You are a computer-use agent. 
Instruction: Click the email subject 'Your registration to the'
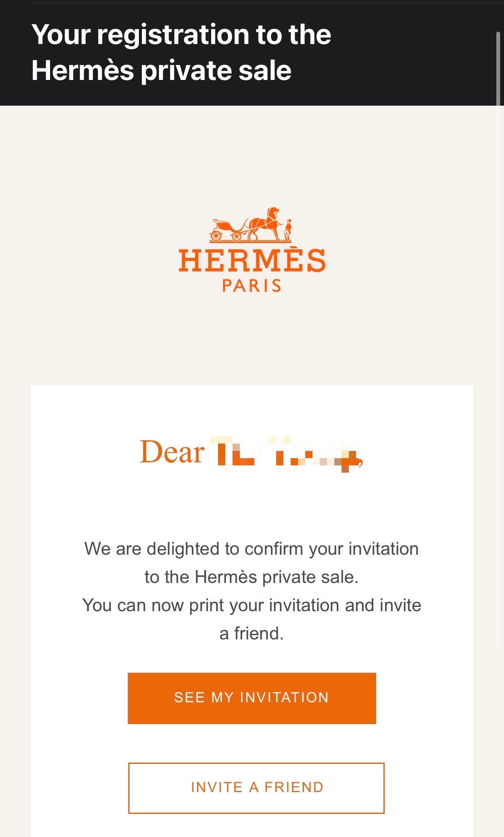pos(181,34)
